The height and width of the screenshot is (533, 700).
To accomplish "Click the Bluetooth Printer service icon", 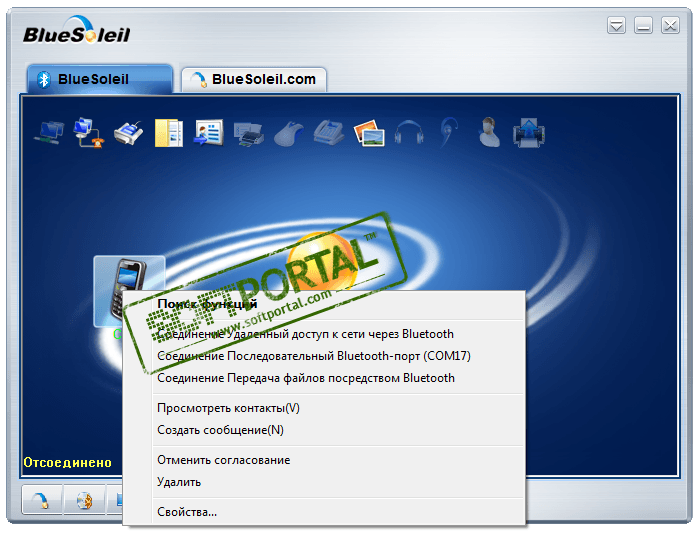I will pyautogui.click(x=249, y=133).
